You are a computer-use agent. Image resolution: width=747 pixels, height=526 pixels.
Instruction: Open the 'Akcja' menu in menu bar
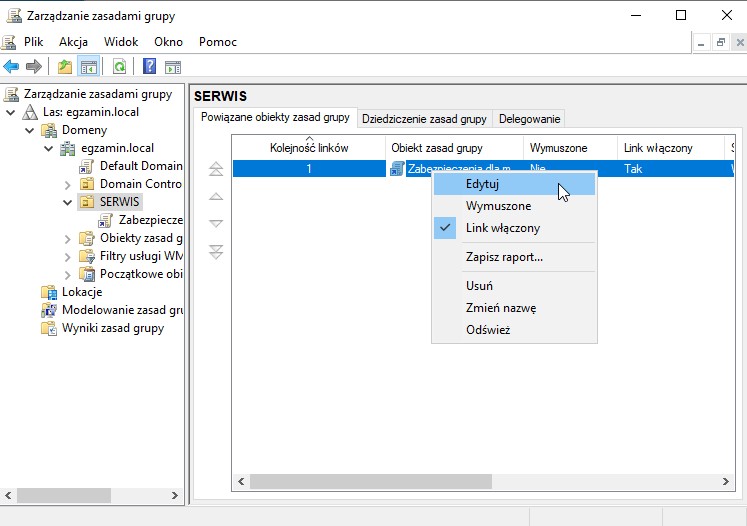pos(73,42)
